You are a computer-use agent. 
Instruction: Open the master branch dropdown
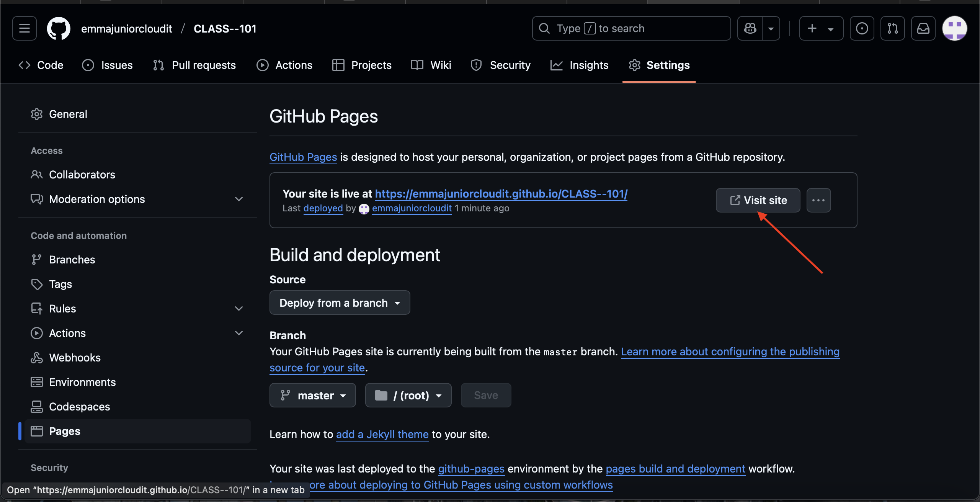[x=313, y=395]
